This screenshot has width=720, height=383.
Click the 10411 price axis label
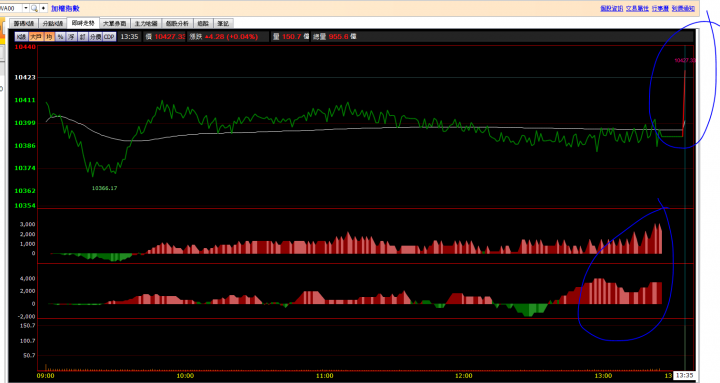click(25, 100)
